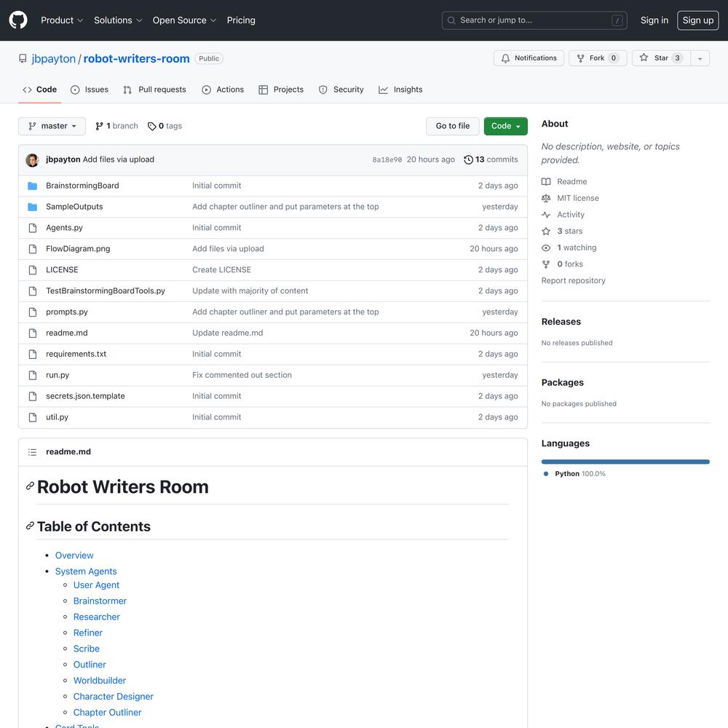Click the BrainstormingBoard folder icon
728x728 pixels.
(33, 186)
